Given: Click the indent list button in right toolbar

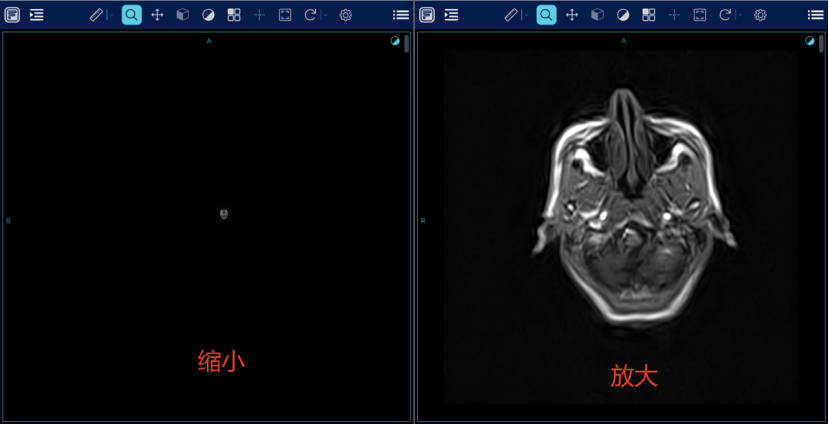Looking at the screenshot, I should 452,15.
